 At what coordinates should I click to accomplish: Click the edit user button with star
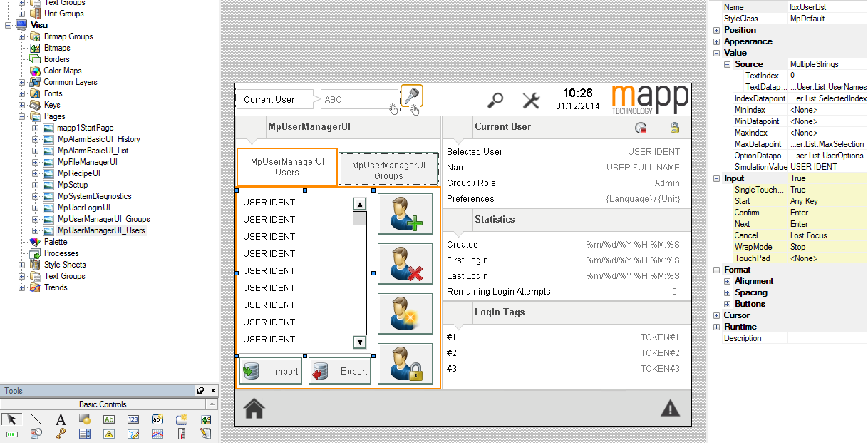pos(405,314)
